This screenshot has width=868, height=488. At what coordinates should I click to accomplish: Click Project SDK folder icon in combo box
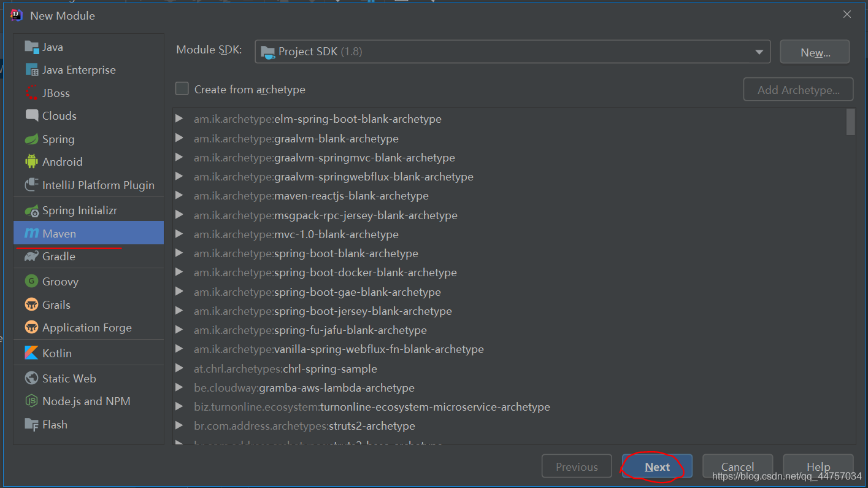click(x=268, y=52)
